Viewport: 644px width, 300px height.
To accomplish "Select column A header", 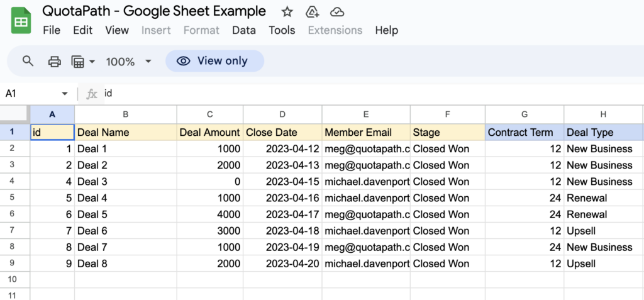I will 52,114.
